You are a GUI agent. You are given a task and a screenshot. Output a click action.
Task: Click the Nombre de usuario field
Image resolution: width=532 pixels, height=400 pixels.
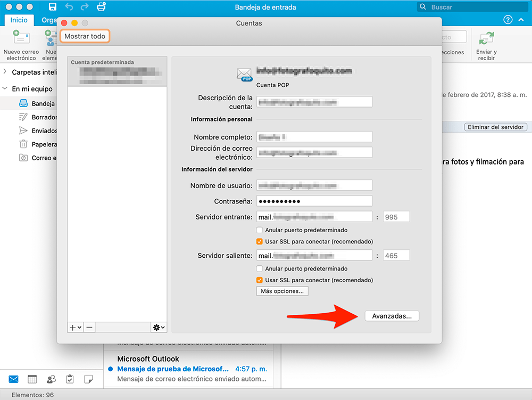click(314, 185)
